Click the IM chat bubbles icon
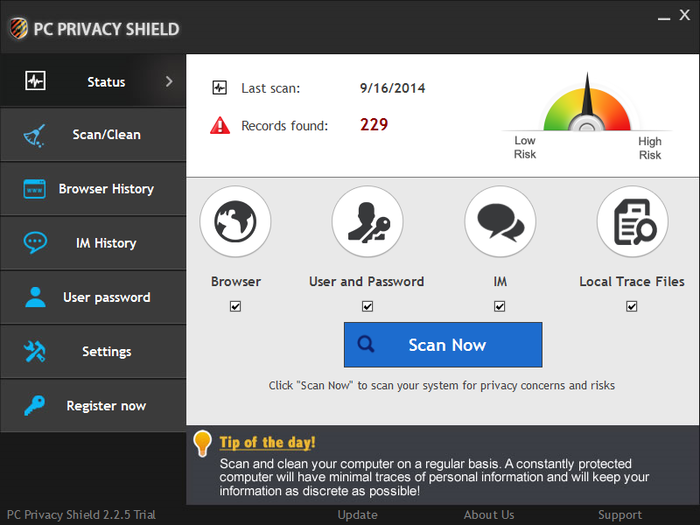 [x=500, y=222]
